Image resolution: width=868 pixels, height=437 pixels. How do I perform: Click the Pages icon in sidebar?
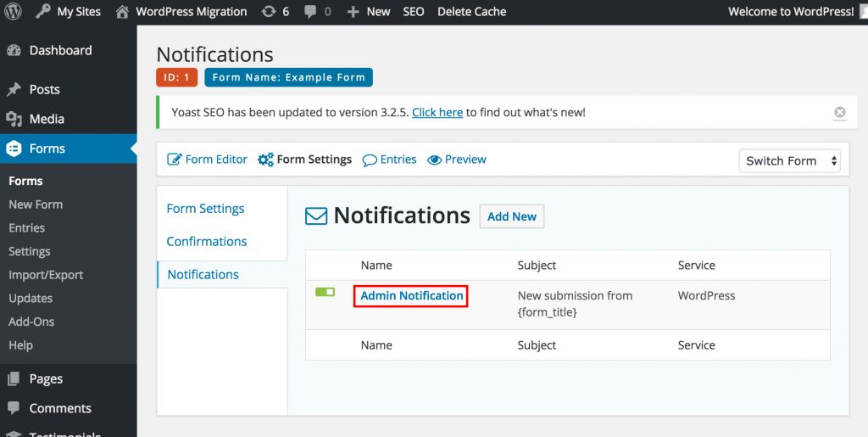[x=14, y=378]
